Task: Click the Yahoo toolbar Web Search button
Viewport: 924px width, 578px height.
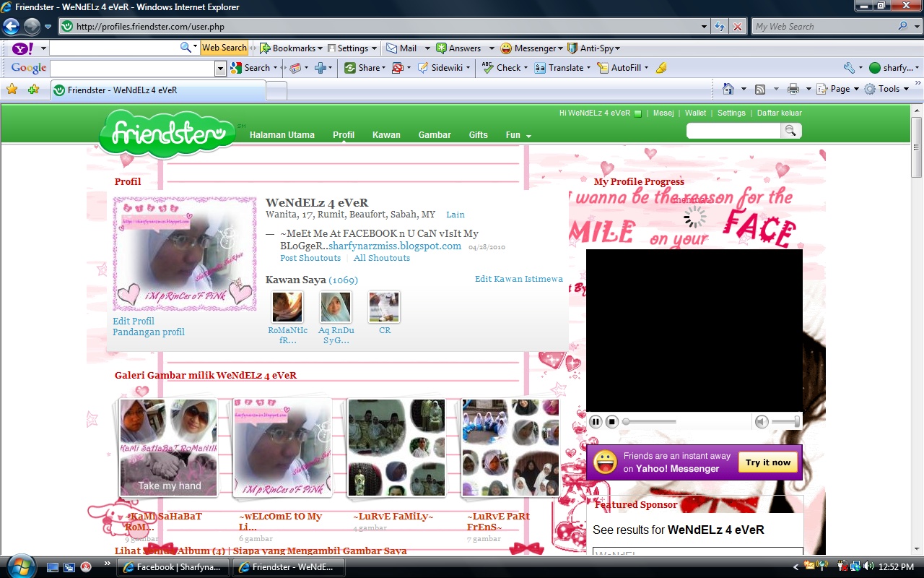Action: 225,48
